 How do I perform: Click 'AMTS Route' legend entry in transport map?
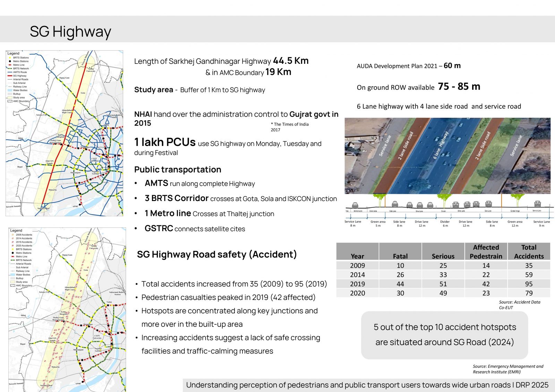point(17,72)
